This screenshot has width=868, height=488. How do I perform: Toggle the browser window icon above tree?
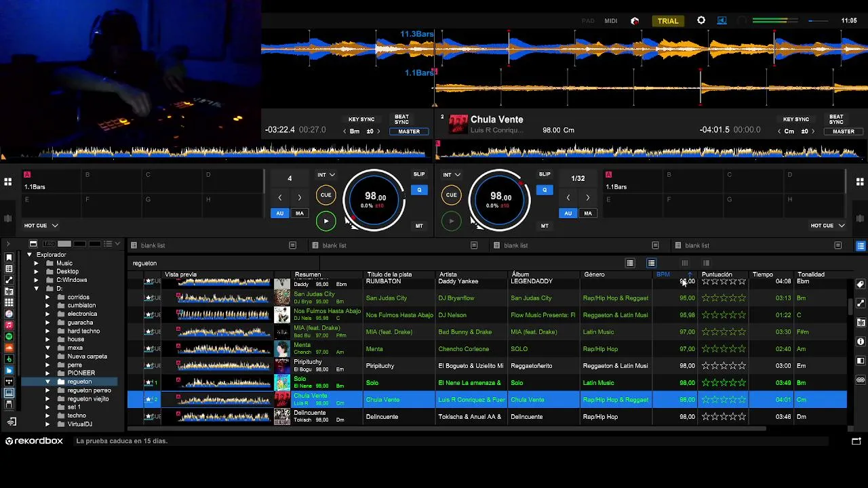pos(33,244)
